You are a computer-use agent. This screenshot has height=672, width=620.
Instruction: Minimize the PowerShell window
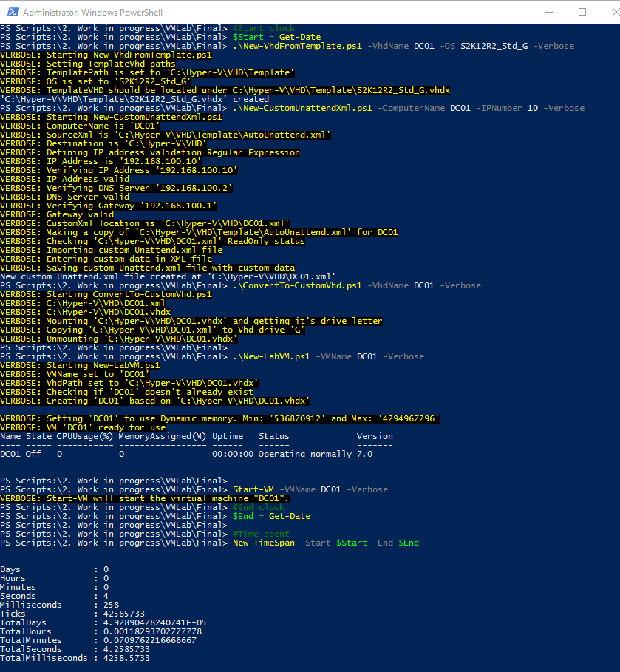tap(549, 12)
